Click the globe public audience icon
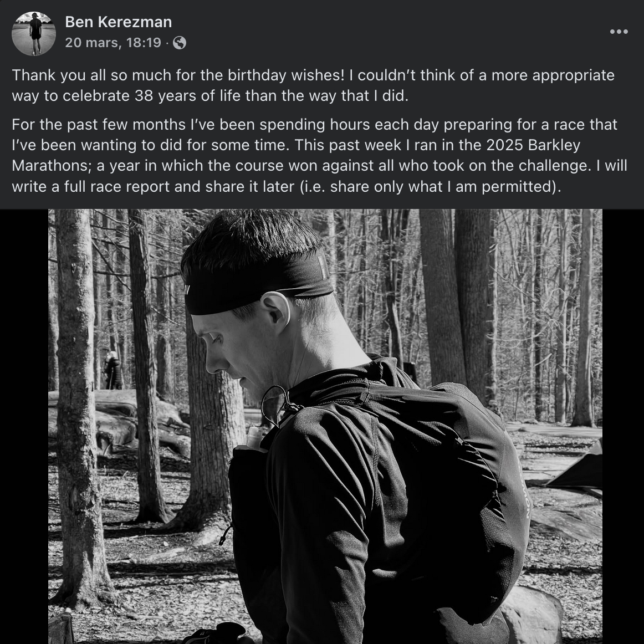The image size is (644, 644). [180, 43]
